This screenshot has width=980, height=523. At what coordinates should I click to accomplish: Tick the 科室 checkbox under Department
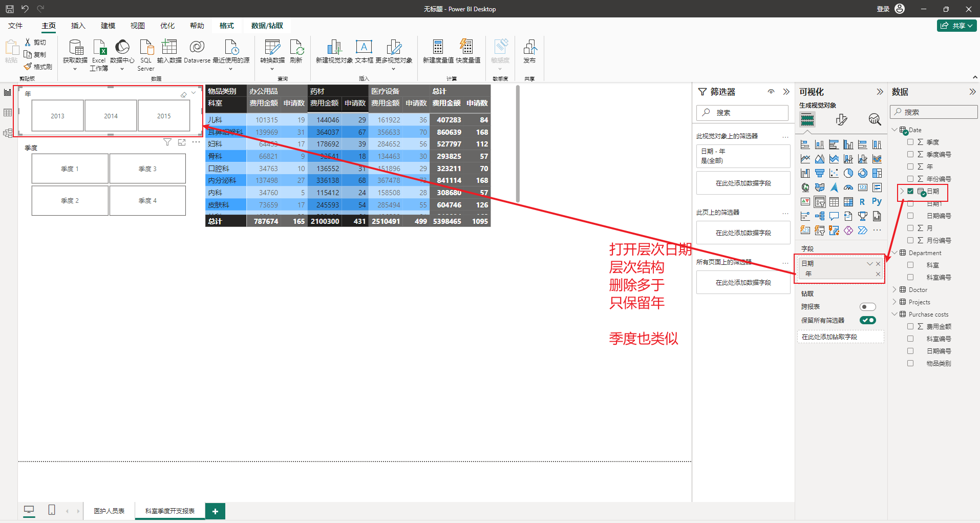tap(910, 265)
